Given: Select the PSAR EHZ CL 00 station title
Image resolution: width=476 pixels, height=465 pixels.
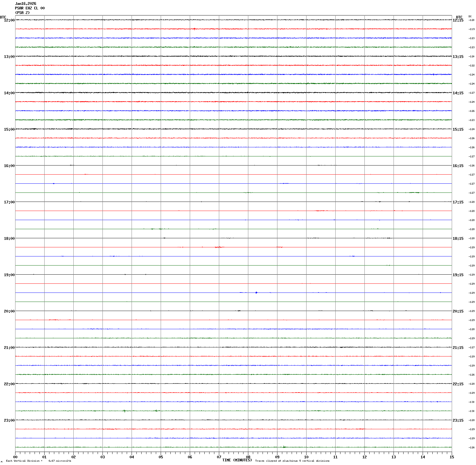Looking at the screenshot, I should coord(30,8).
